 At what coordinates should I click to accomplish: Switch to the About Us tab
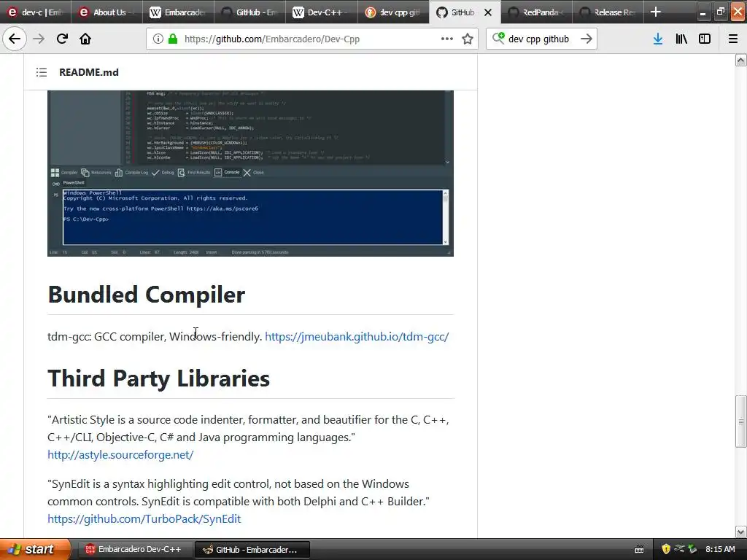point(107,12)
